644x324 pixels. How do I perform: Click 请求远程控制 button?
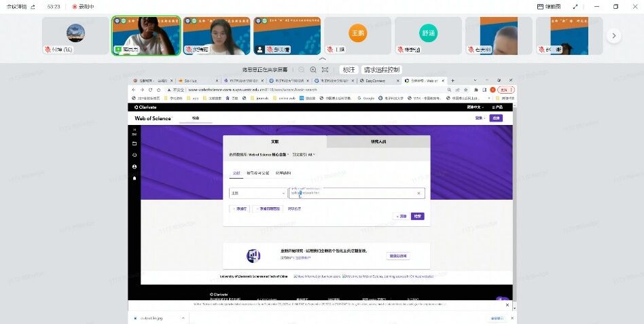382,70
